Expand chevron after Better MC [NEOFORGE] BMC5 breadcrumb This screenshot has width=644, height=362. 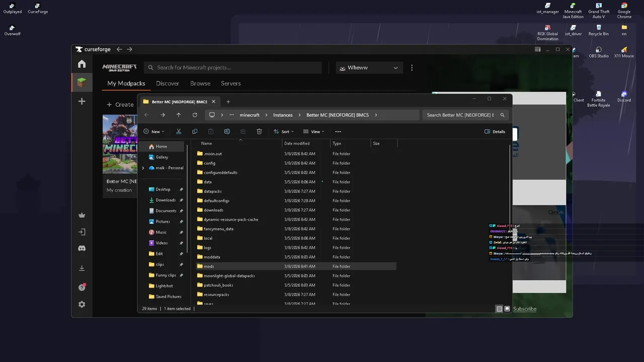pos(376,115)
